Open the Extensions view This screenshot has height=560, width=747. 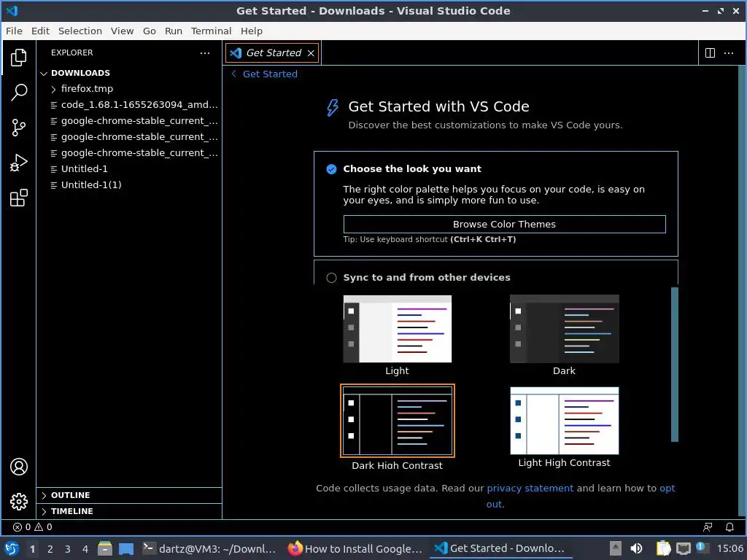[x=18, y=198]
